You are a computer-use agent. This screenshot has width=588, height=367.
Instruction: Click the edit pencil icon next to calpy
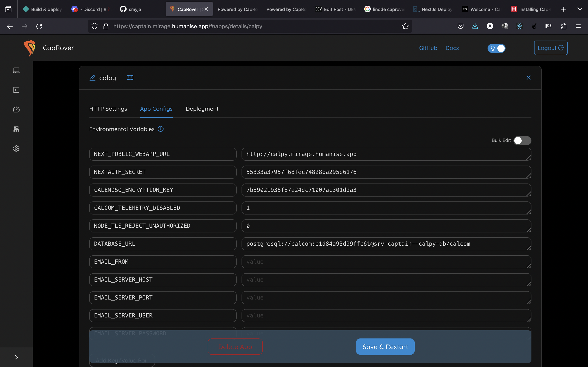[92, 78]
